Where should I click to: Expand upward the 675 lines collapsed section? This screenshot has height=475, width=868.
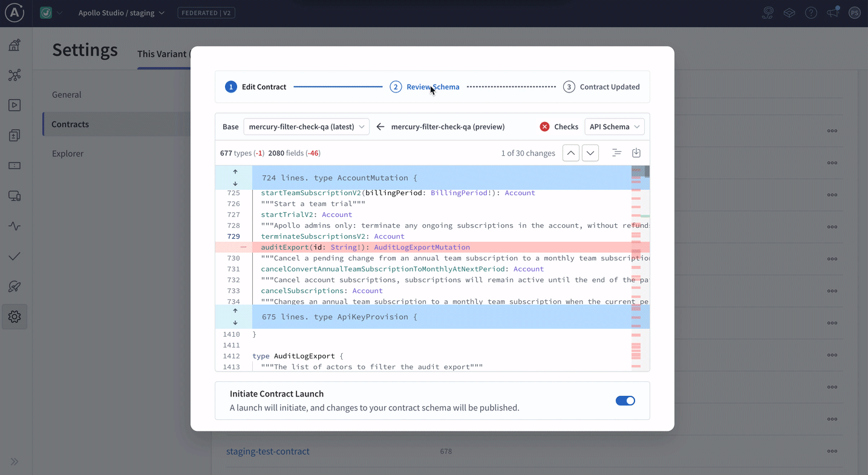click(x=235, y=311)
